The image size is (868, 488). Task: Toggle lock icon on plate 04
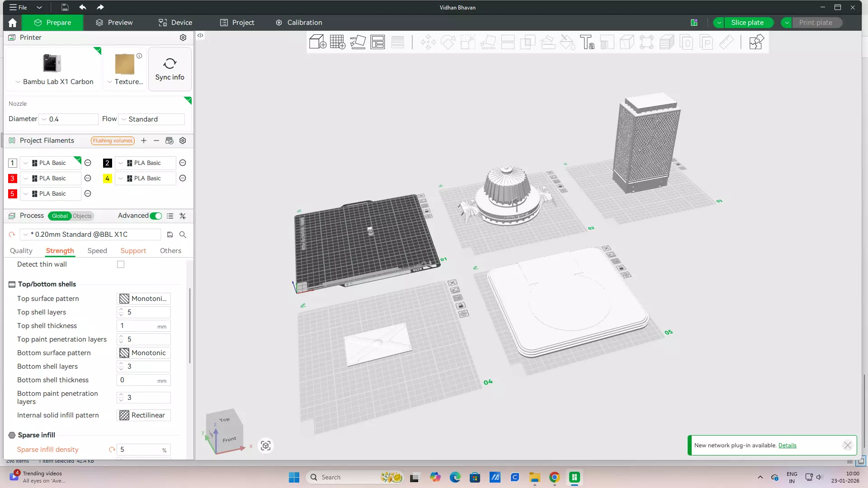pyautogui.click(x=461, y=305)
